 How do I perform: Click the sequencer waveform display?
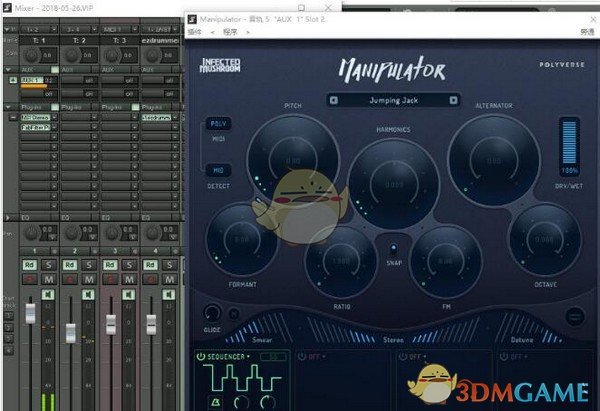pos(242,377)
